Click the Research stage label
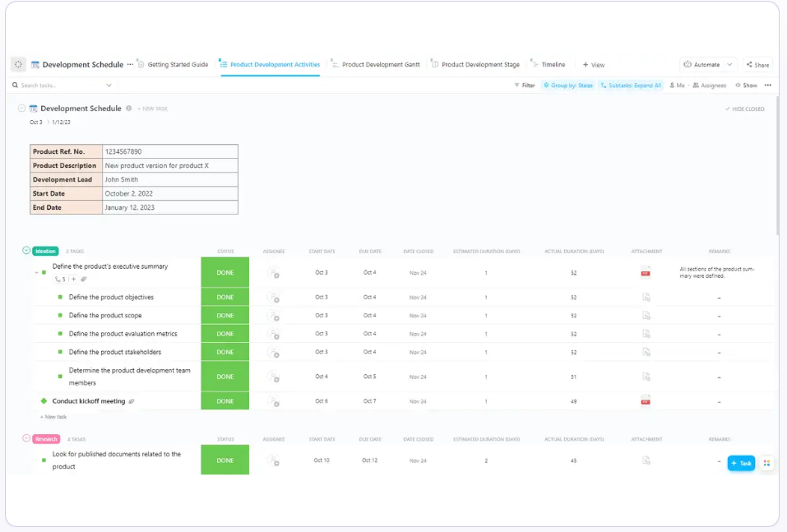Viewport: 787px width, 532px height. [46, 439]
